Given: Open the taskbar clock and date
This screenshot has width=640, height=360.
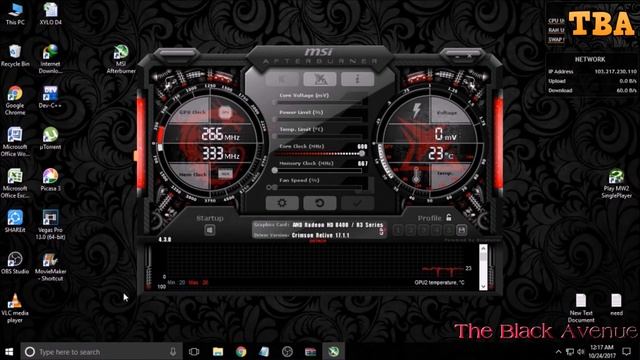Looking at the screenshot, I should [602, 351].
